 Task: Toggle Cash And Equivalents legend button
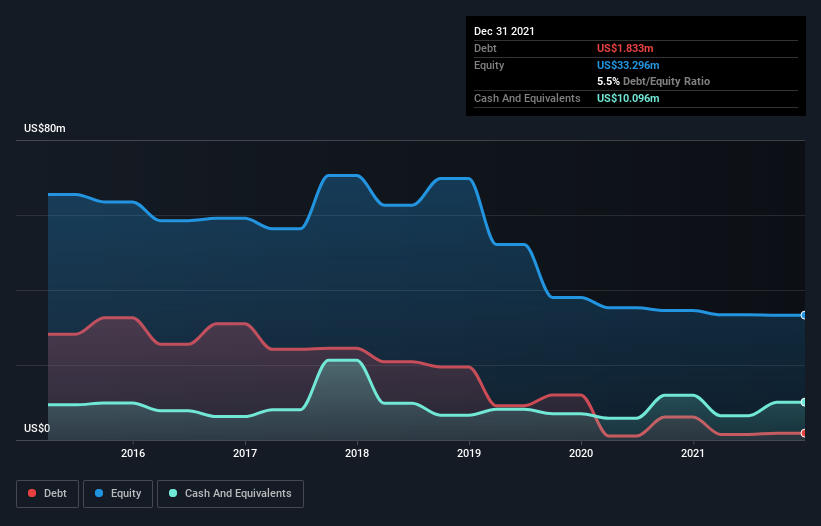(x=230, y=494)
